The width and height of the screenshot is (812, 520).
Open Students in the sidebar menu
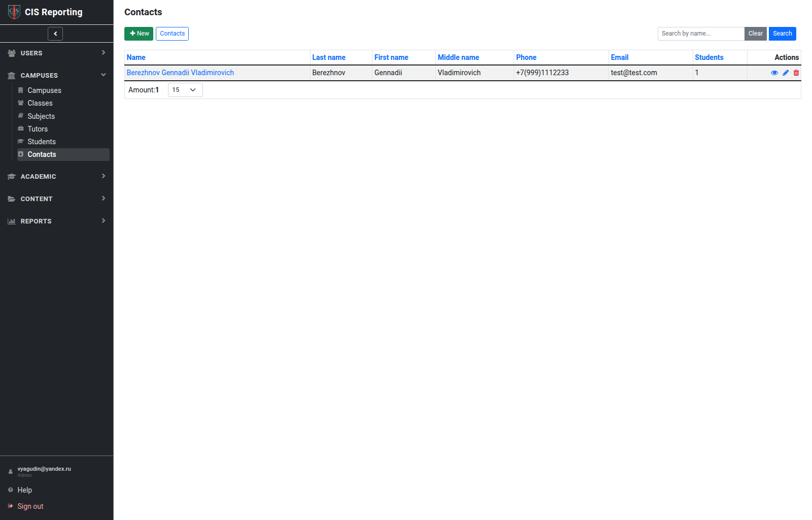[63, 142]
